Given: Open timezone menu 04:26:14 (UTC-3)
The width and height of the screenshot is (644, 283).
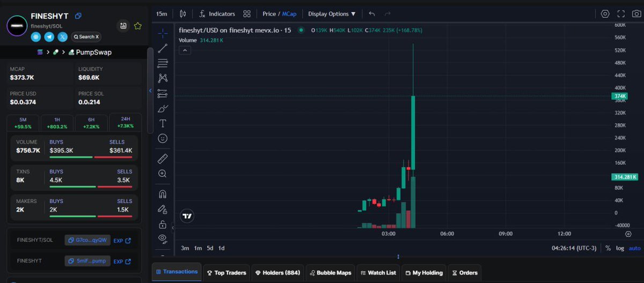Looking at the screenshot, I should pos(574,248).
